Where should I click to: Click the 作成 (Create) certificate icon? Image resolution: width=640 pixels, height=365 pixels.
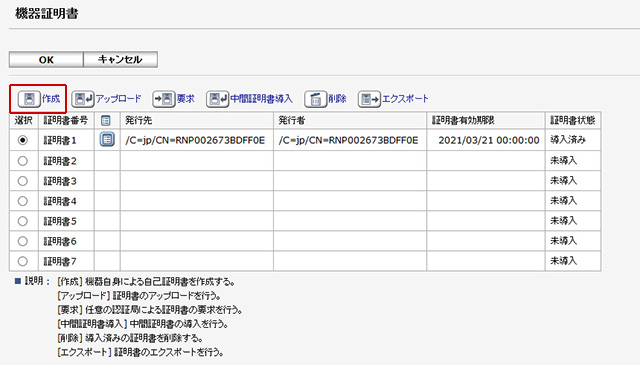[x=29, y=99]
